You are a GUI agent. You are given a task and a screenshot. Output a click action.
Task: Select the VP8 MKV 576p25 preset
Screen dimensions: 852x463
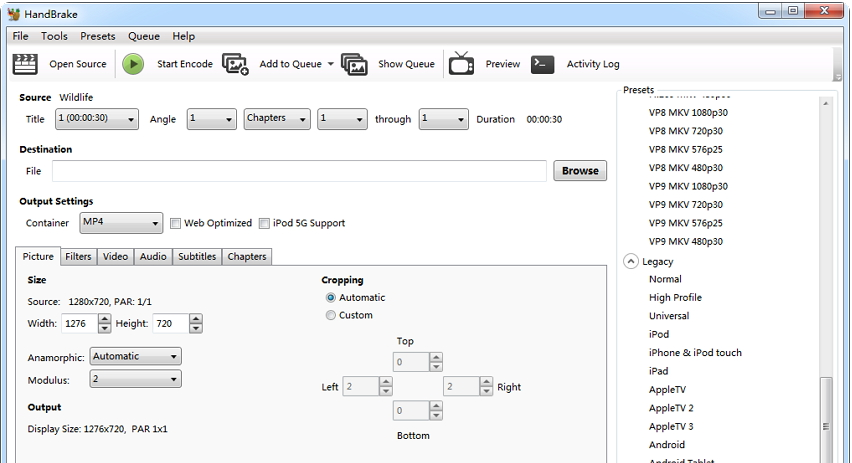(x=686, y=149)
